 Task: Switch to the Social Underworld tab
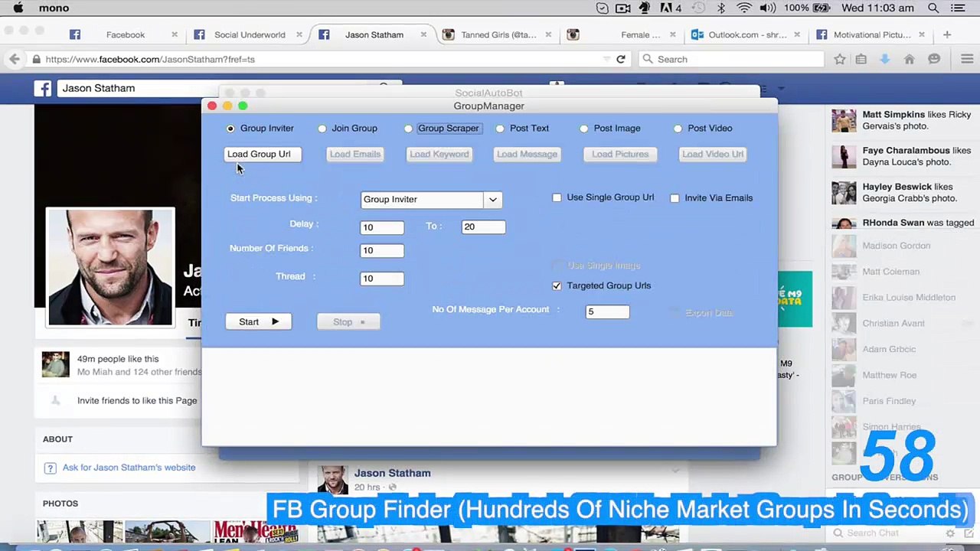(250, 34)
